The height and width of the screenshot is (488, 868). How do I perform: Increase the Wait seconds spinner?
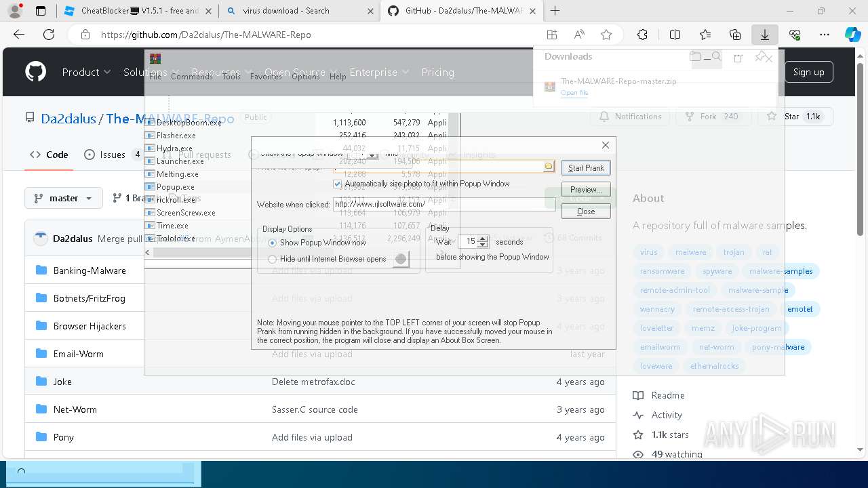tap(483, 238)
